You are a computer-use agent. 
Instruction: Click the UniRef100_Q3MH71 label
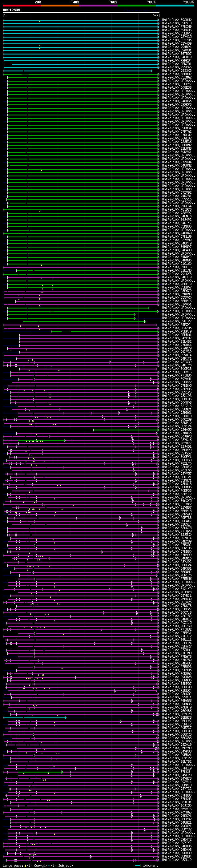tap(177, 480)
